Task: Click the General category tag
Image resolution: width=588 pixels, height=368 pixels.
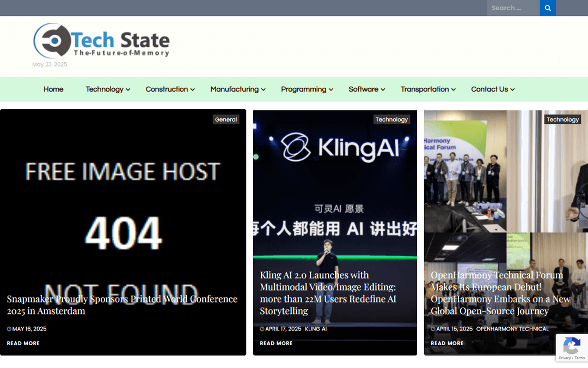Action: click(x=226, y=119)
